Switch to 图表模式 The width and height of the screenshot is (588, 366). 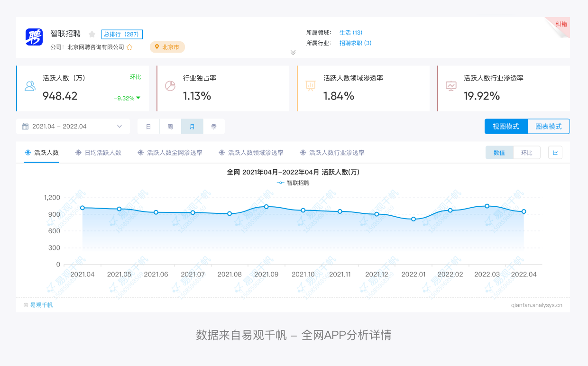coord(549,127)
